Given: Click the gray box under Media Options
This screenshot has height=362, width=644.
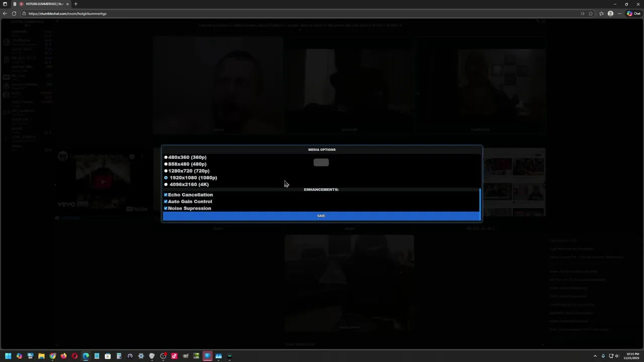Looking at the screenshot, I should (x=321, y=162).
